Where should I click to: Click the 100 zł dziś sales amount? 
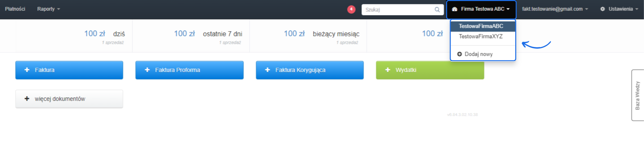(95, 34)
